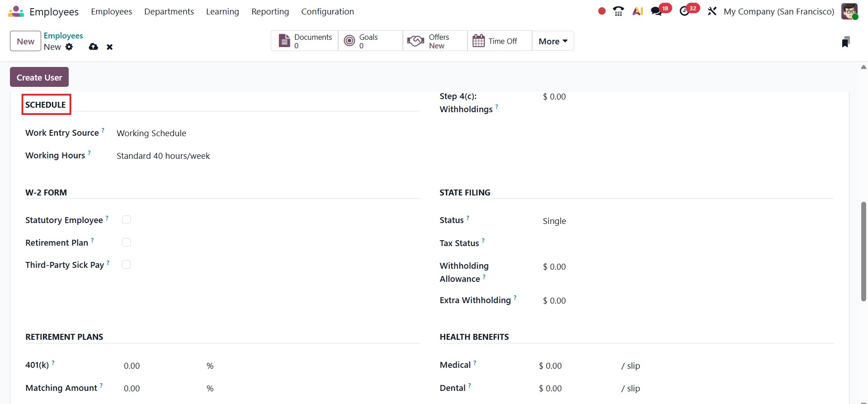Open the gear actions menu

click(x=69, y=47)
